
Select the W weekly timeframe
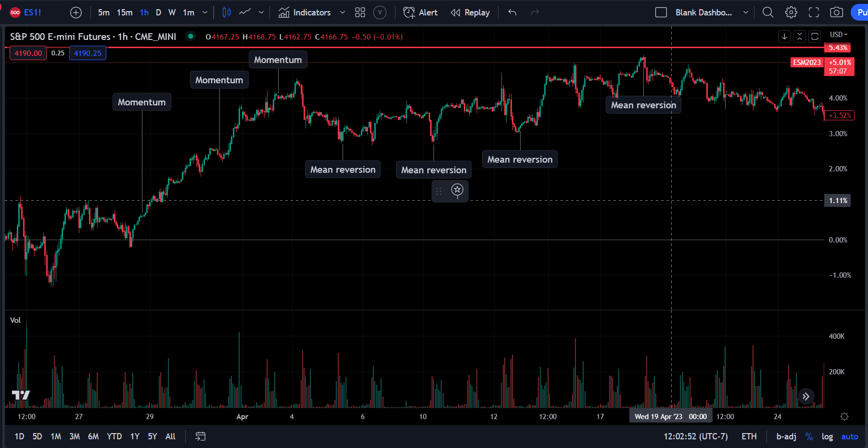click(x=172, y=13)
